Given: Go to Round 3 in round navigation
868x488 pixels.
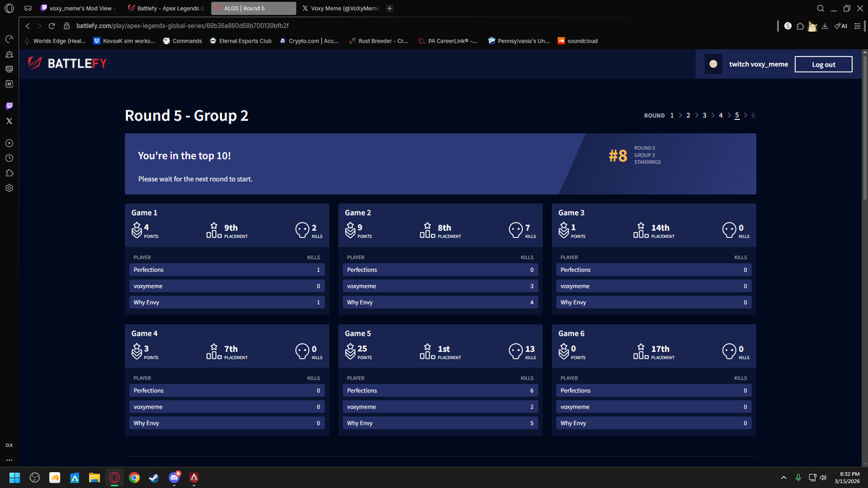Looking at the screenshot, I should 705,116.
